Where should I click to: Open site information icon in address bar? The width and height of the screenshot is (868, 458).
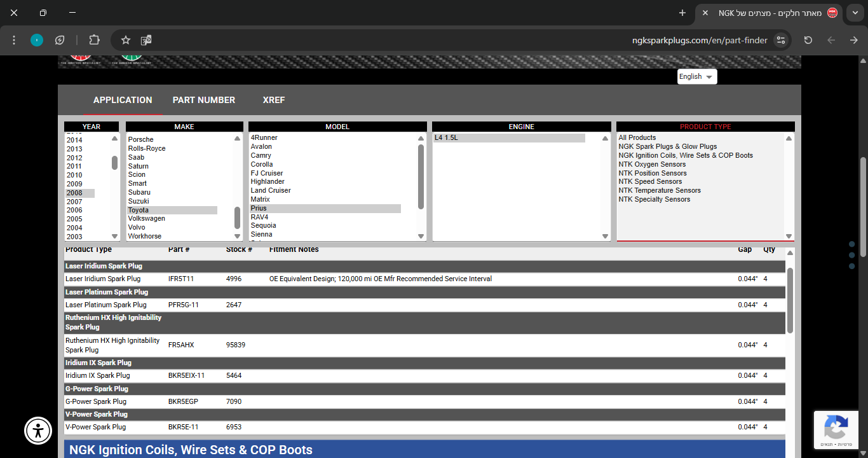pyautogui.click(x=782, y=40)
